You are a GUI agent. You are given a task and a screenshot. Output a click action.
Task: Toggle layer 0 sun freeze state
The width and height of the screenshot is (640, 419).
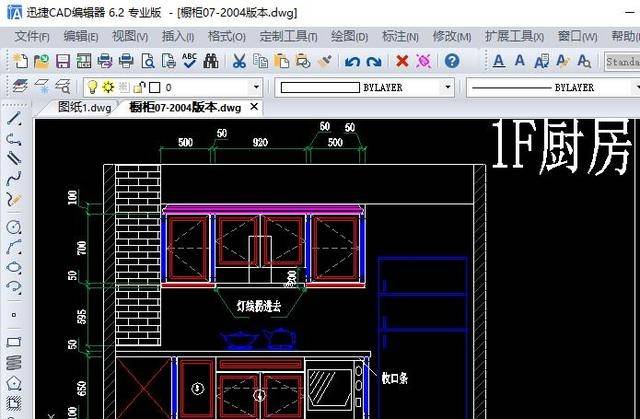[108, 86]
